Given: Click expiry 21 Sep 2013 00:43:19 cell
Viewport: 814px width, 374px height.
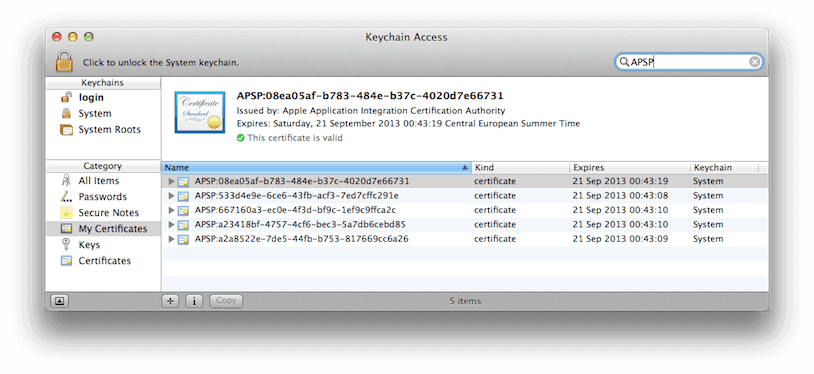Looking at the screenshot, I should [x=620, y=181].
